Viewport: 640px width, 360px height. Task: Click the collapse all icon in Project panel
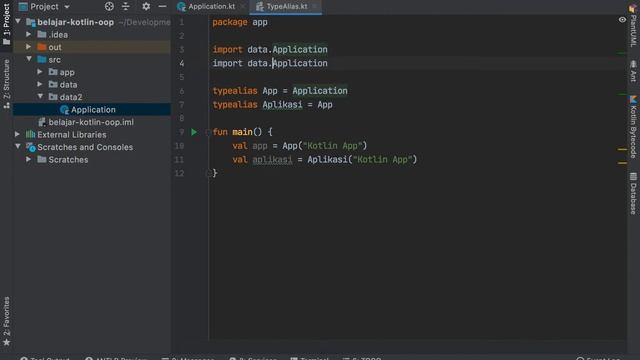(x=126, y=6)
